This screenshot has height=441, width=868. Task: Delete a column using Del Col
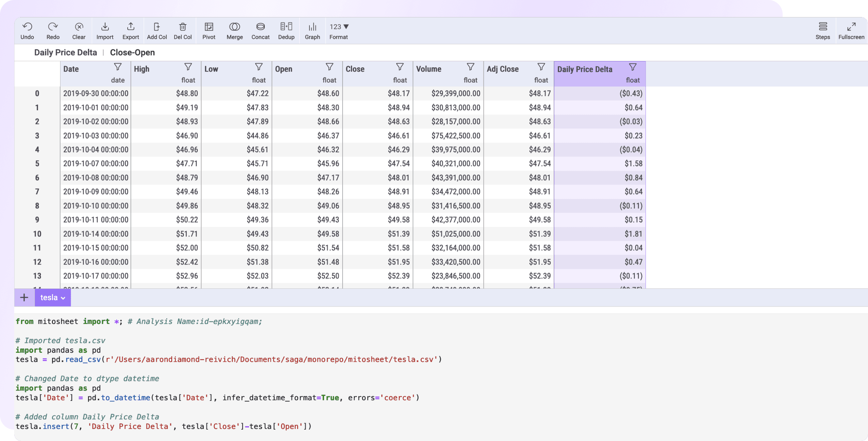183,30
